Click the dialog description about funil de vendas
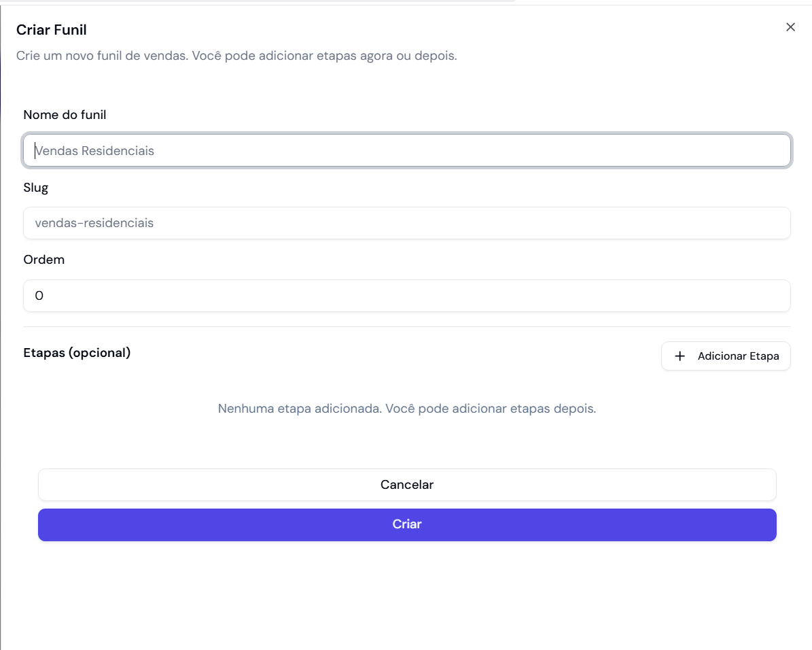This screenshot has width=812, height=650. click(236, 56)
